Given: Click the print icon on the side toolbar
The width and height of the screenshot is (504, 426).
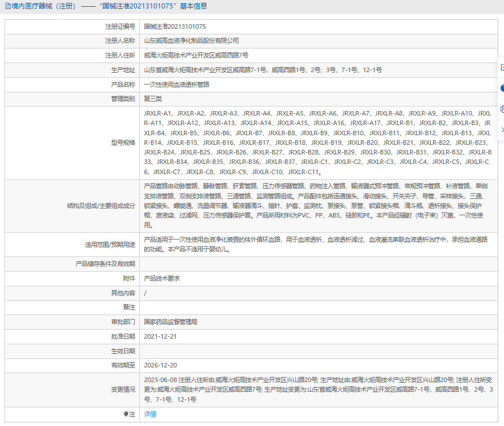Looking at the screenshot, I should [502, 109].
